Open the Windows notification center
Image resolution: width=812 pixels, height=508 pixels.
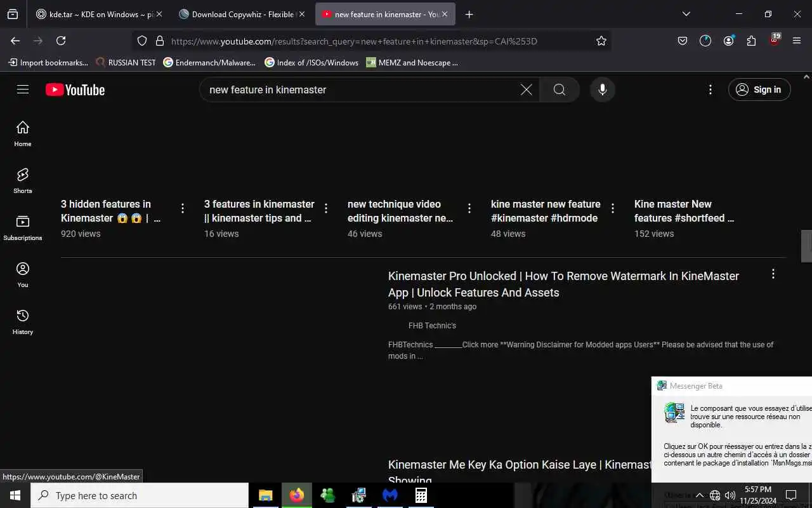[x=791, y=495]
